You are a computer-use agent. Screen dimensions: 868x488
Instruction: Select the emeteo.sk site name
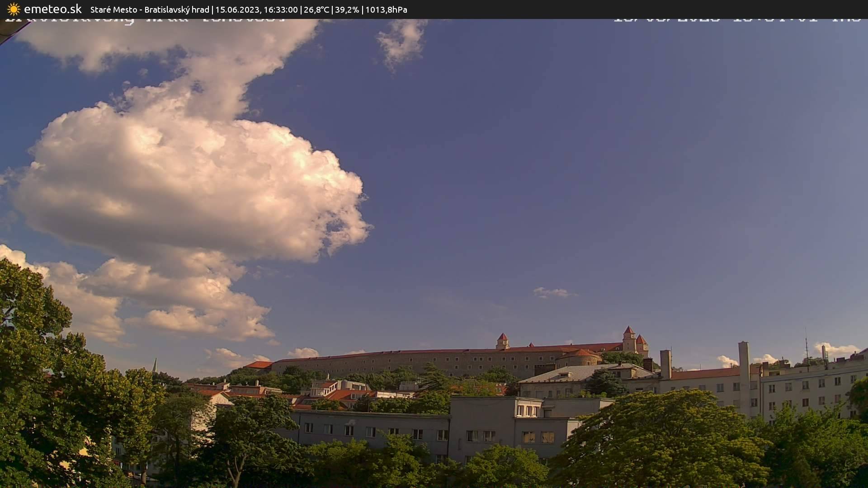click(53, 9)
